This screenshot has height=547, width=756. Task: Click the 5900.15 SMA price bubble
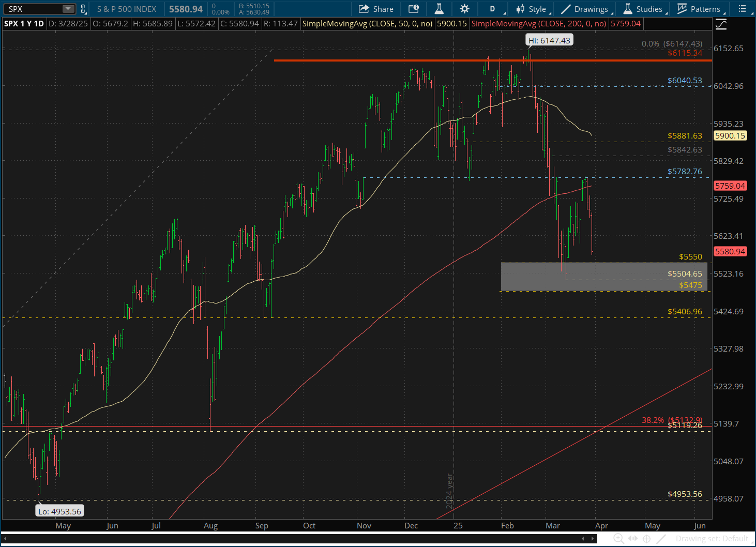[x=730, y=135]
